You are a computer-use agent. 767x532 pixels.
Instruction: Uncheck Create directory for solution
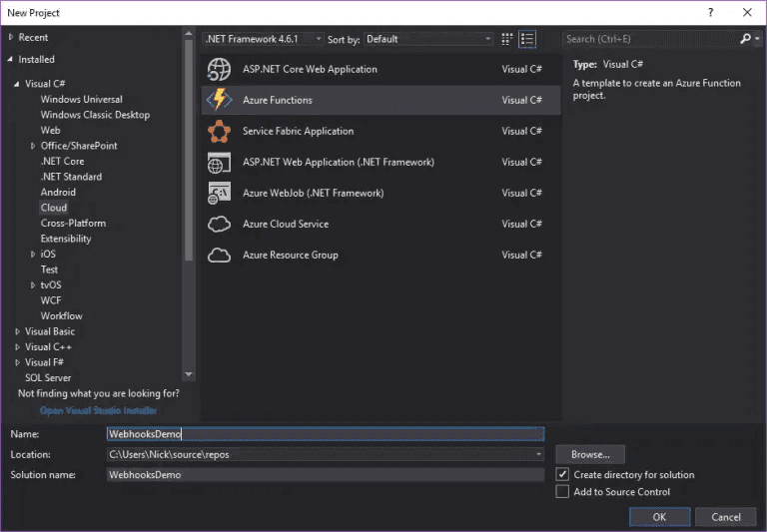tap(562, 474)
